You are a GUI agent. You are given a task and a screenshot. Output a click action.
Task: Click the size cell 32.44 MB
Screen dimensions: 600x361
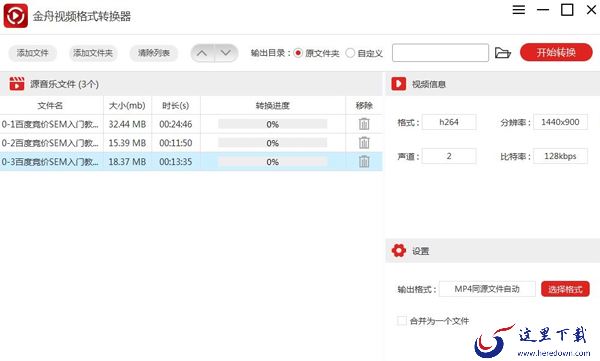click(x=127, y=124)
